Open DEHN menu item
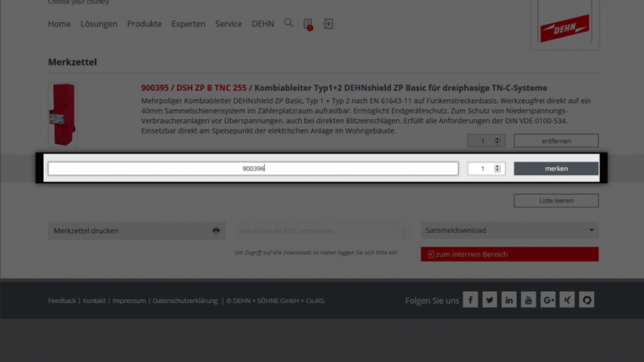Screen dimensions: 644x362 (263, 24)
